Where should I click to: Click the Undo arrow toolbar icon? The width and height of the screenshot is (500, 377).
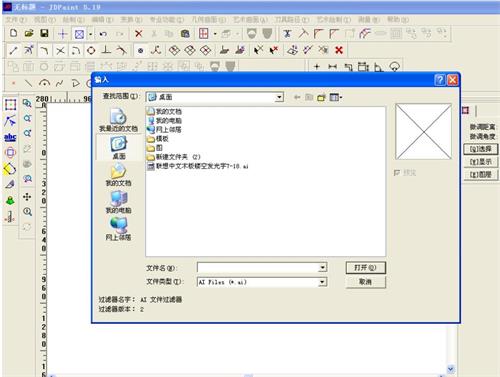point(103,34)
